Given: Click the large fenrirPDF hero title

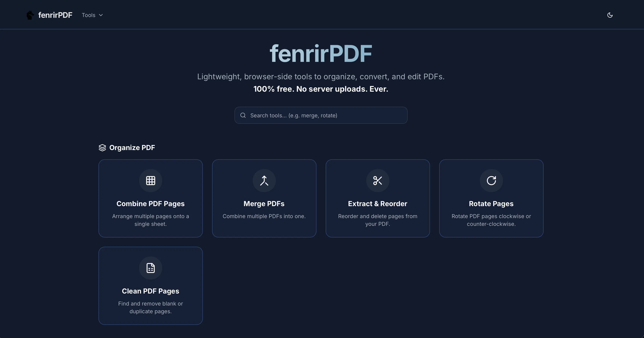Looking at the screenshot, I should click(321, 54).
